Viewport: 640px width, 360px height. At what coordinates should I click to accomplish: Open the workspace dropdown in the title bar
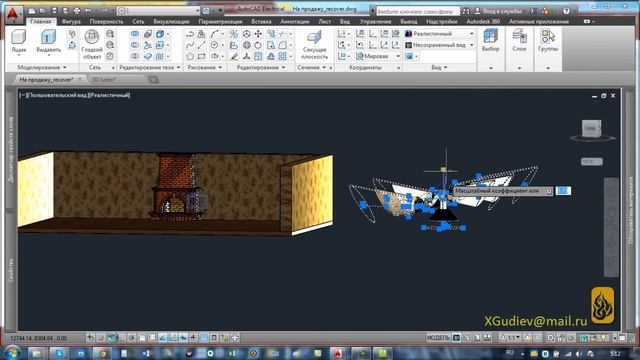point(158,11)
